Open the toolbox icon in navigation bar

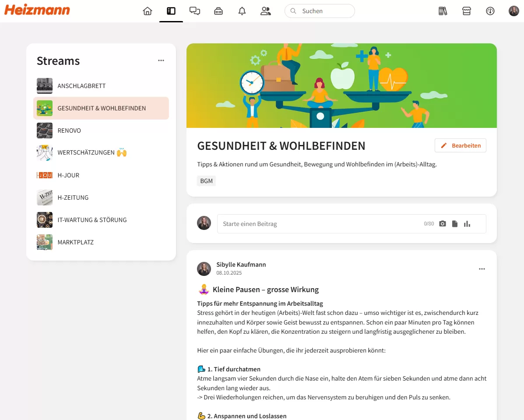pyautogui.click(x=218, y=11)
